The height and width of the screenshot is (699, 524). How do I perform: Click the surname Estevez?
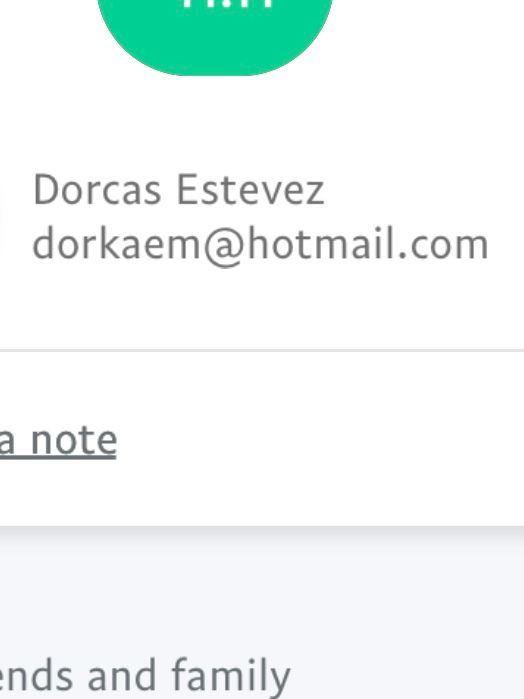point(251,190)
